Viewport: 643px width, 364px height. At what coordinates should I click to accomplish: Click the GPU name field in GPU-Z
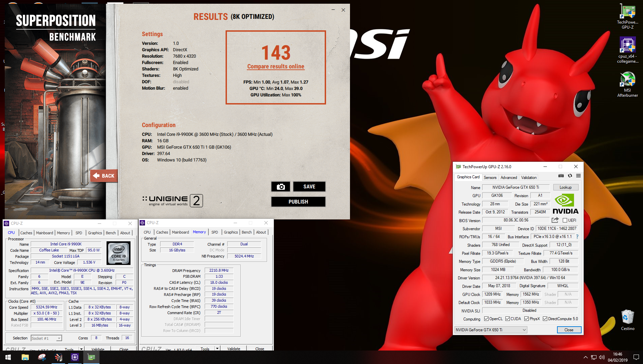pos(516,187)
